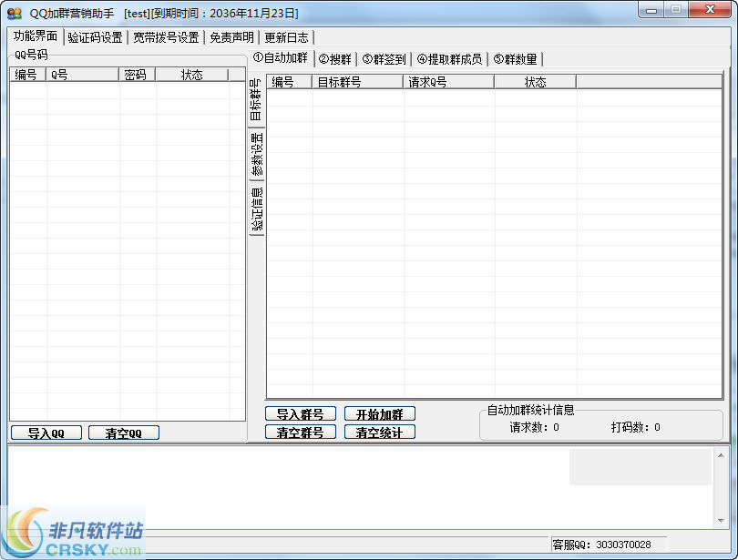Select the ④提取群成员 tab
The image size is (738, 560).
[449, 59]
